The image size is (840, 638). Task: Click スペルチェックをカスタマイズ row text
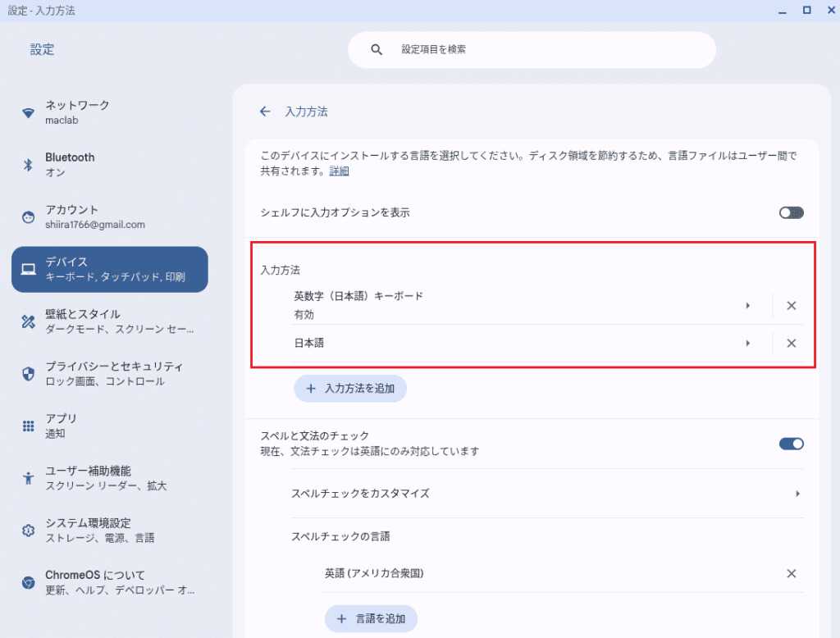[360, 494]
